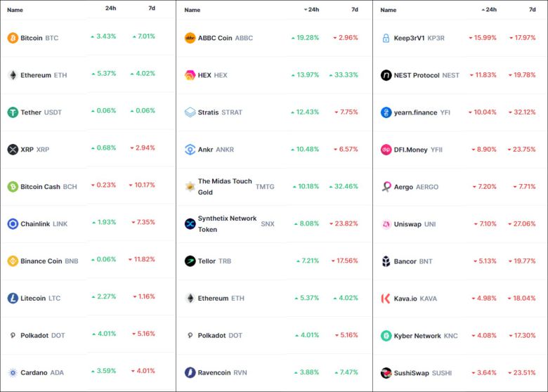Click Bitcoin Cash 7d change value -10.17%

point(142,187)
